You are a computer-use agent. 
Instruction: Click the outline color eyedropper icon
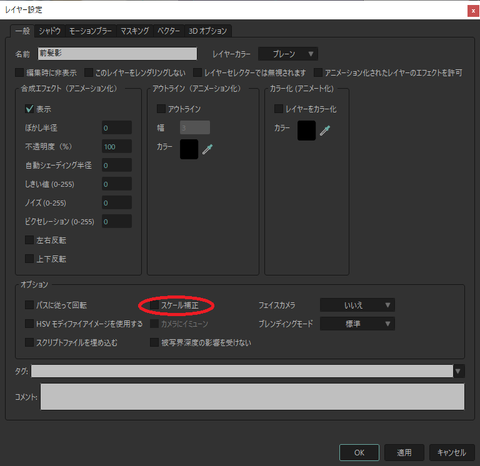click(x=207, y=149)
